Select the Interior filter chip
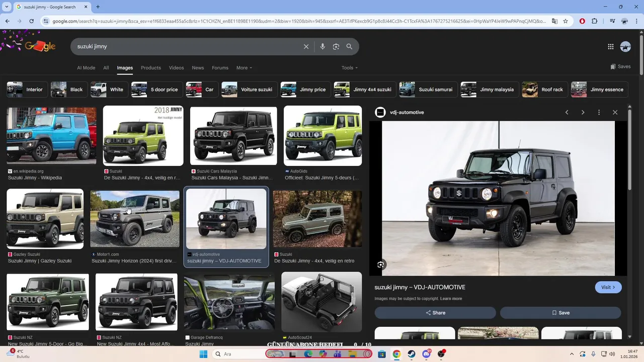Image resolution: width=644 pixels, height=362 pixels. coord(27,89)
